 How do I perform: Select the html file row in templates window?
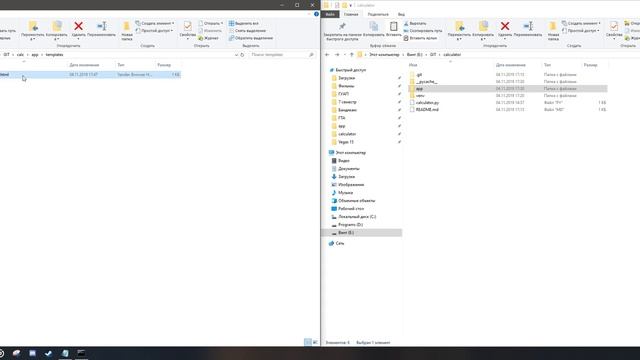[x=90, y=75]
